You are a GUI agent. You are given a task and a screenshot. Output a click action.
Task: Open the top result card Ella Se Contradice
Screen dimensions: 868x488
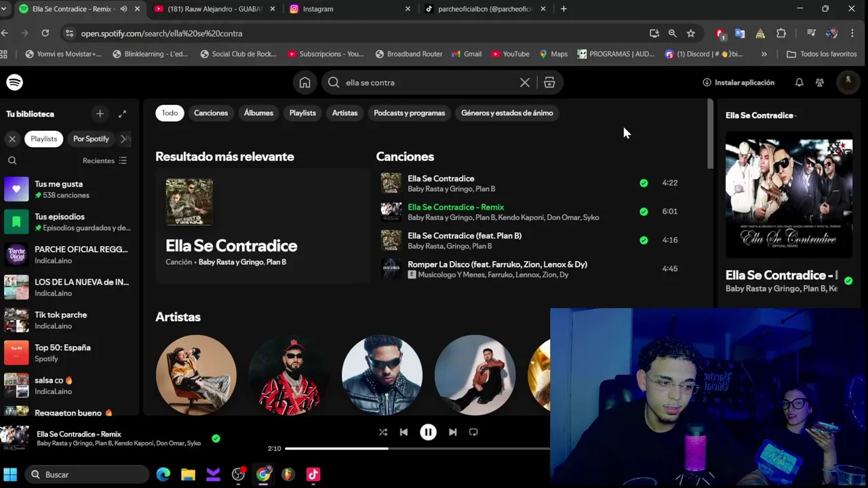tap(262, 226)
